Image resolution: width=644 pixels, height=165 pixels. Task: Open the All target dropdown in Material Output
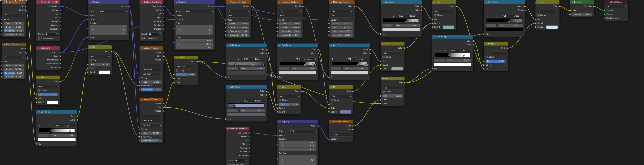point(616,6)
